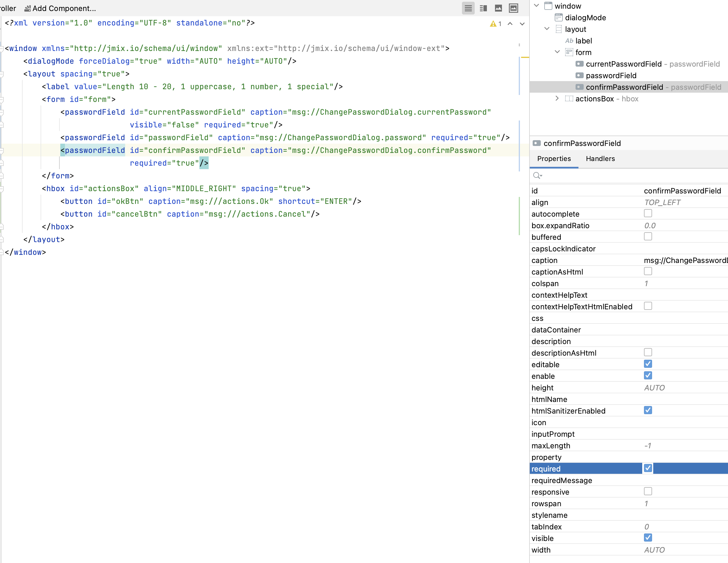Select actionsBox hbox in the tree

point(607,98)
